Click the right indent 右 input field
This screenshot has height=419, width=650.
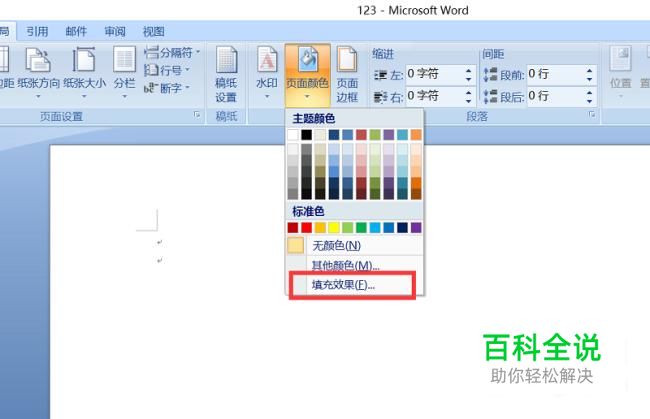coord(434,96)
